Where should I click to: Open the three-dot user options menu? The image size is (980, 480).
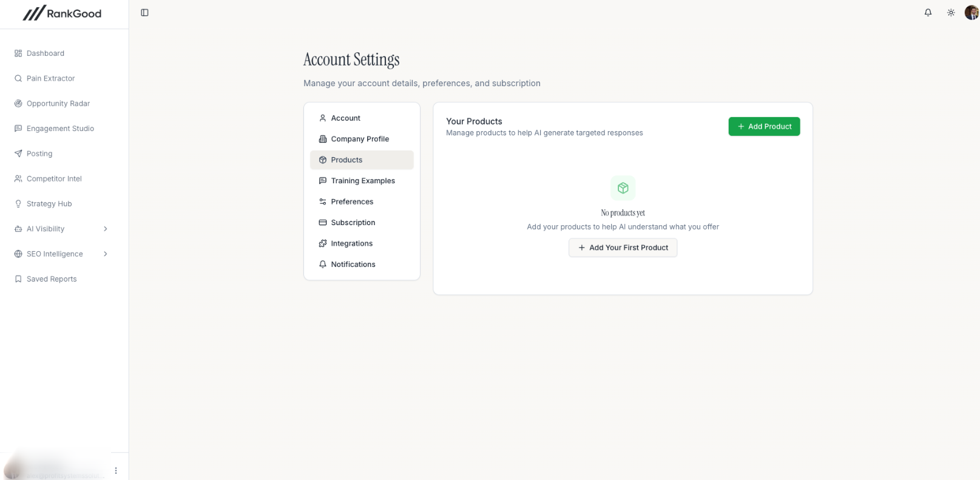coord(116,471)
